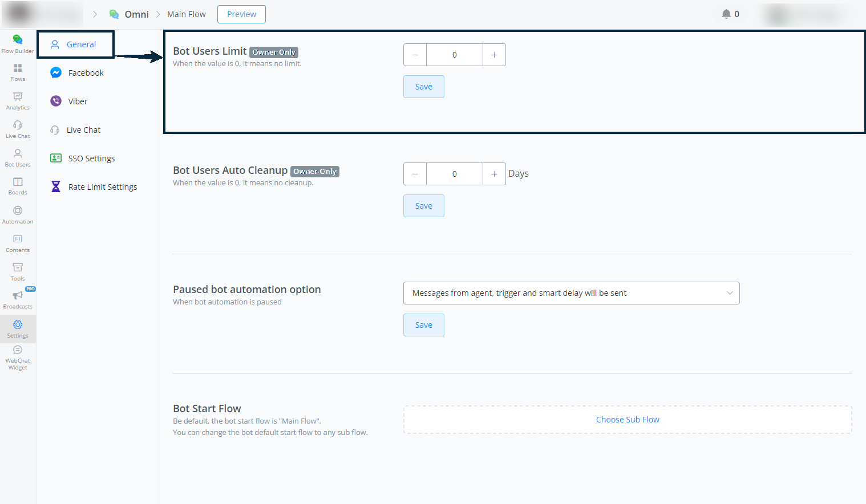
Task: Open Live Chat in the left sidebar
Action: [18, 129]
